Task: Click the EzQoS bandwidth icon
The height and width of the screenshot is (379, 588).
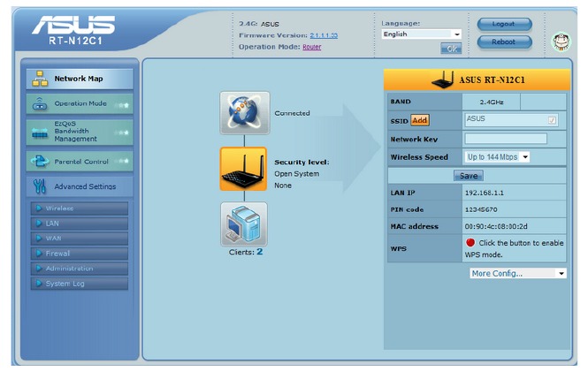Action: (40, 133)
